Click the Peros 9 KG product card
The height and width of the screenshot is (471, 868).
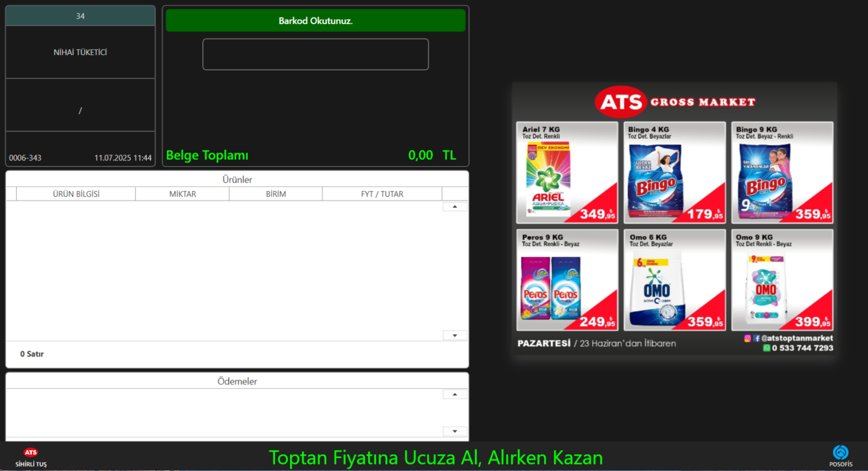click(567, 280)
